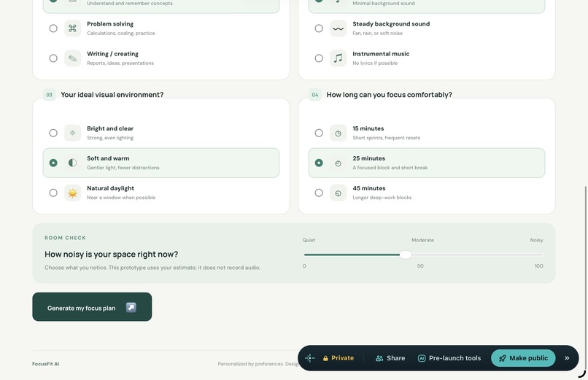The image size is (588, 380).
Task: Click the '100' slider tick label
Action: (x=539, y=266)
